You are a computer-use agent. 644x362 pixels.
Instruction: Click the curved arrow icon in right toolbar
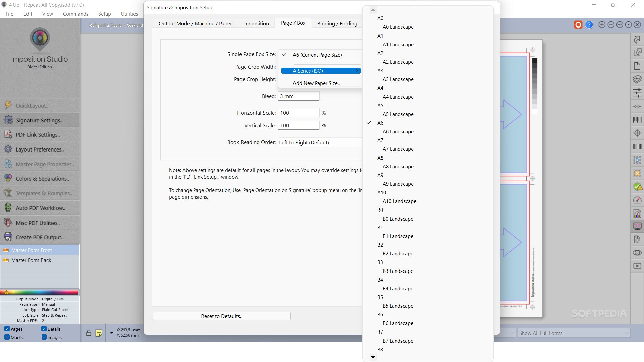click(637, 39)
